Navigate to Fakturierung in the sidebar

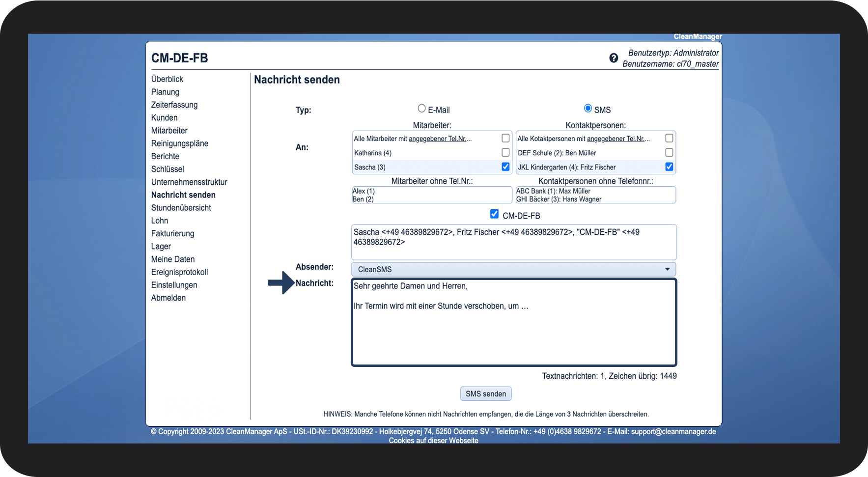(172, 233)
